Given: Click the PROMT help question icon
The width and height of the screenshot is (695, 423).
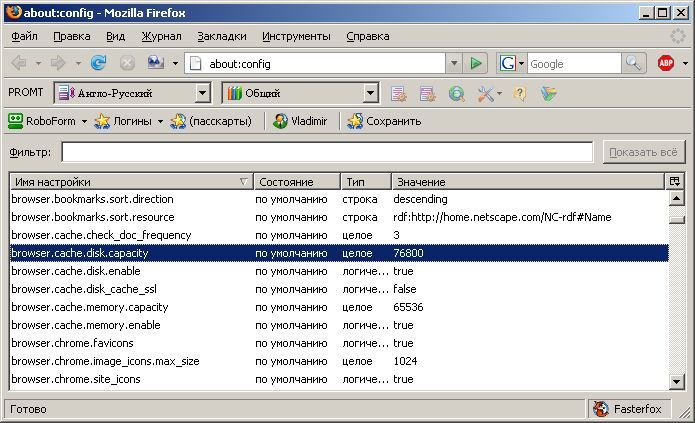Looking at the screenshot, I should coord(519,94).
